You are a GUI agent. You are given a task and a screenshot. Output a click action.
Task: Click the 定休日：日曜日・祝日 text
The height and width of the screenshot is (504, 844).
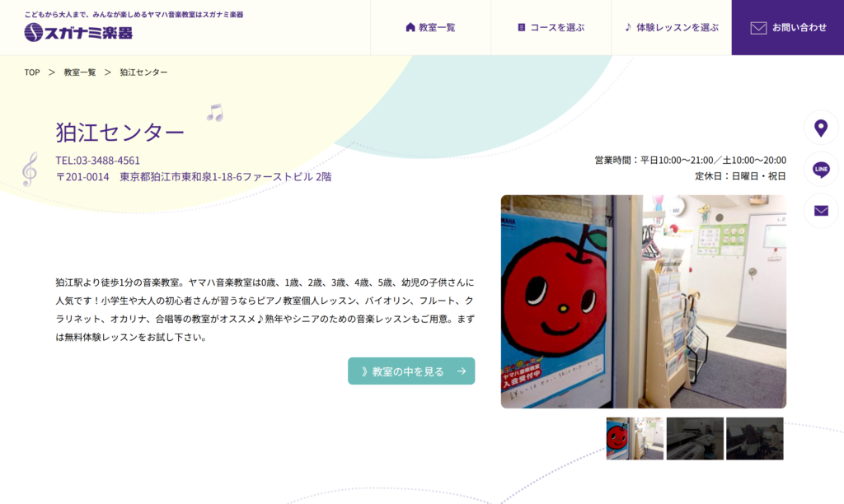740,176
